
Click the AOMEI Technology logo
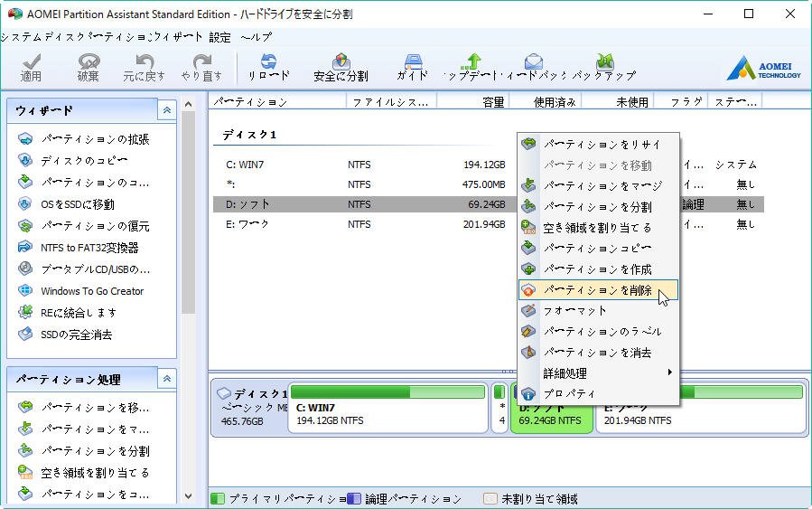[763, 69]
